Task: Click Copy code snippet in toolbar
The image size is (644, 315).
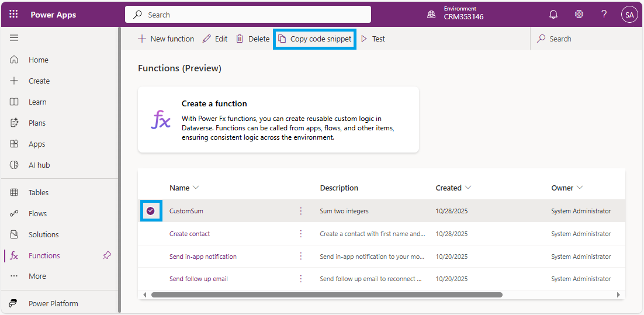Action: pyautogui.click(x=315, y=39)
